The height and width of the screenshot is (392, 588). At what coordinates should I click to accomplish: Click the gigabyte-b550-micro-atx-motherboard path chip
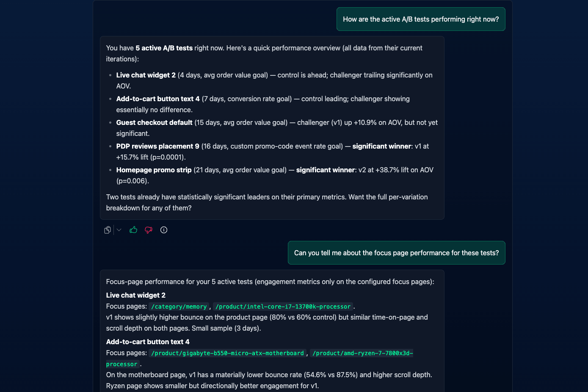[227, 353]
